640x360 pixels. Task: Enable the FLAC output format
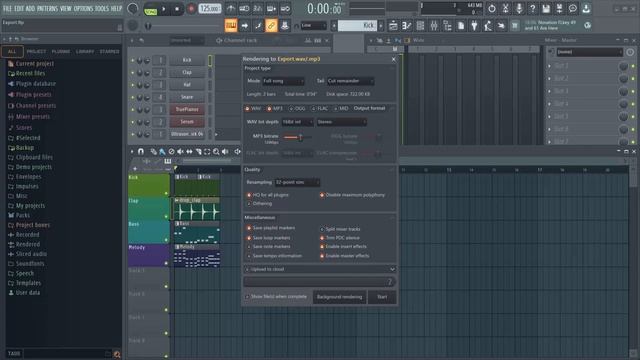point(313,109)
